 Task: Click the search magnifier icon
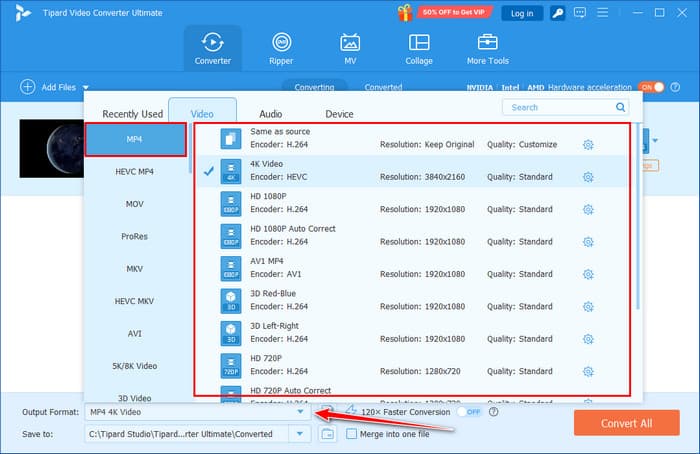621,107
